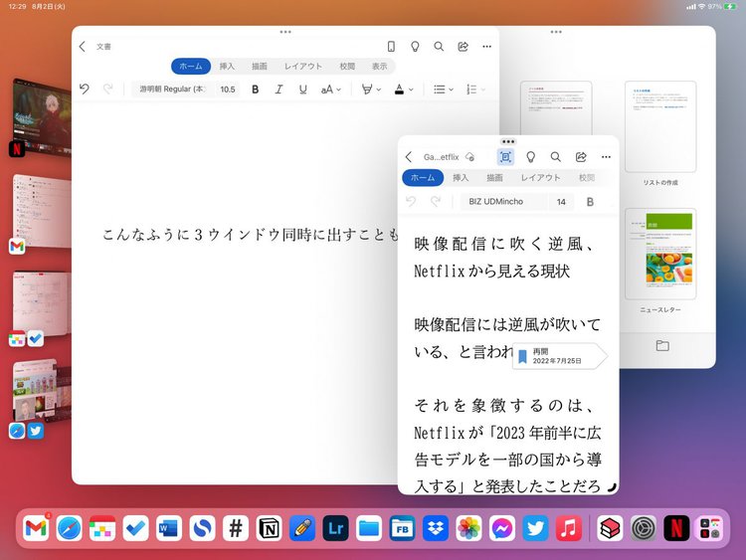Switch to the 挿入 tab in 文書 window
This screenshot has width=746, height=560.
coord(227,67)
